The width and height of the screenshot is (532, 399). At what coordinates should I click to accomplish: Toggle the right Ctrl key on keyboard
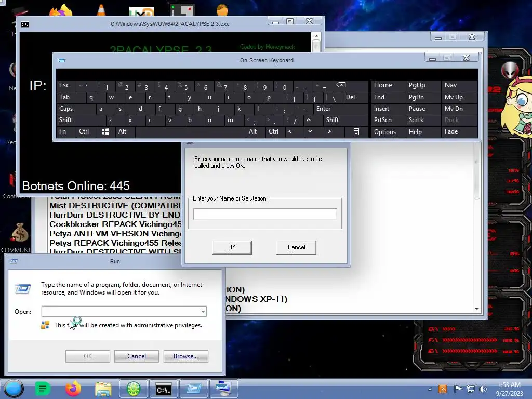[274, 131]
